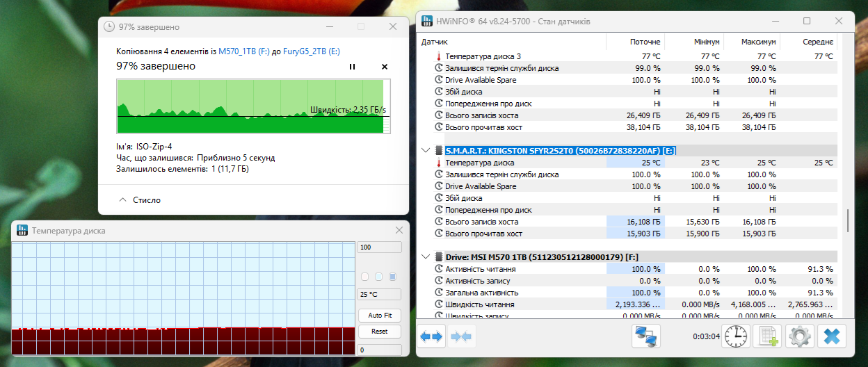This screenshot has height=367, width=868.
Task: Select Kingston Всього прочитав хост row
Action: pos(627,234)
